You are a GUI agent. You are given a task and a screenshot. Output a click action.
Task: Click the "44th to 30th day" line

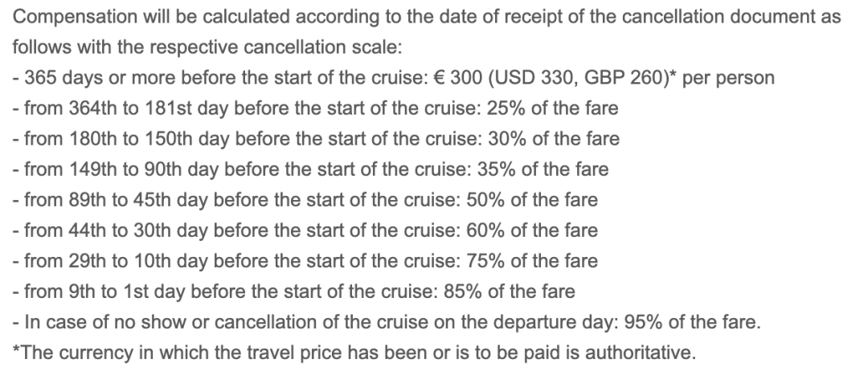click(305, 230)
